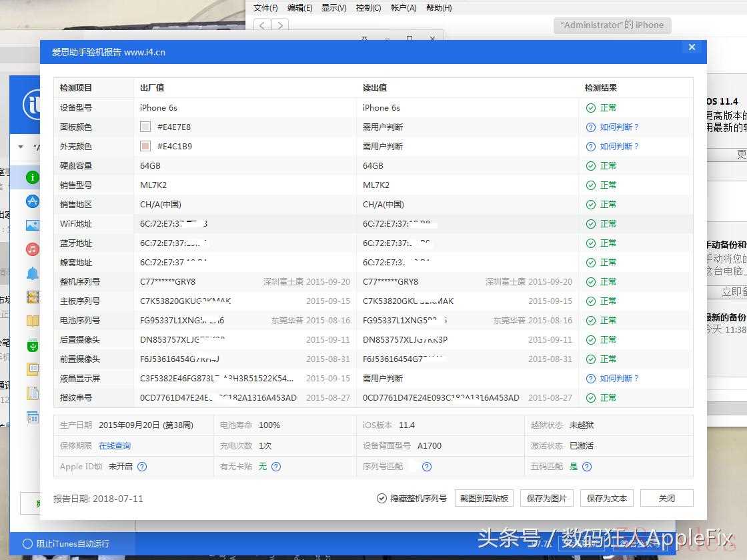Open the App Store apps sidebar icon
The width and height of the screenshot is (747, 560).
click(x=32, y=201)
